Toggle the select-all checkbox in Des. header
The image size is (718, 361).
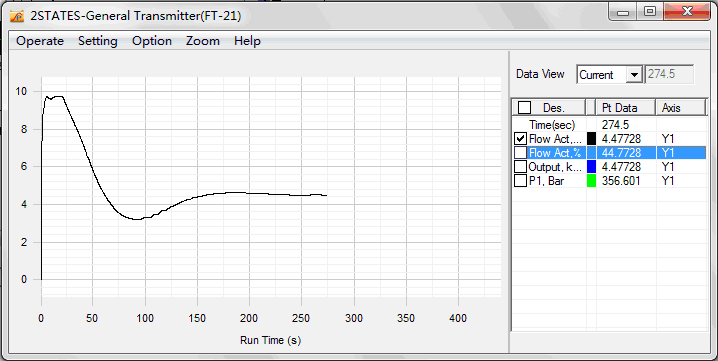point(524,108)
